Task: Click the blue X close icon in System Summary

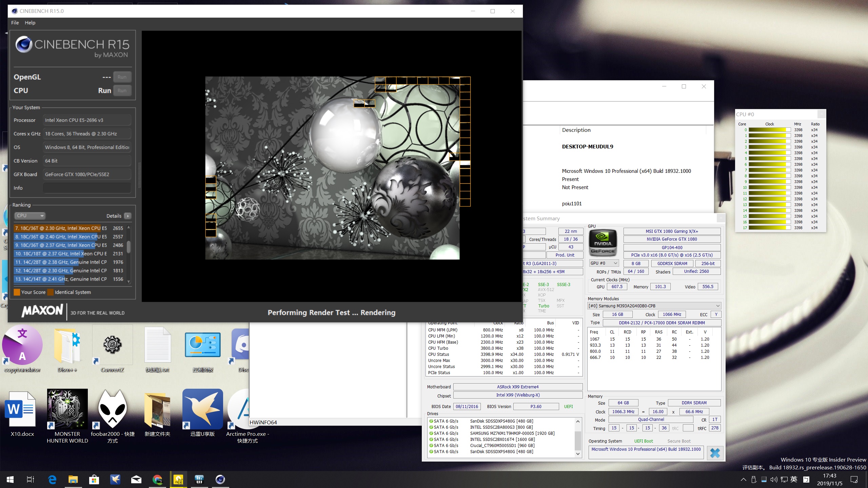Action: tap(715, 453)
